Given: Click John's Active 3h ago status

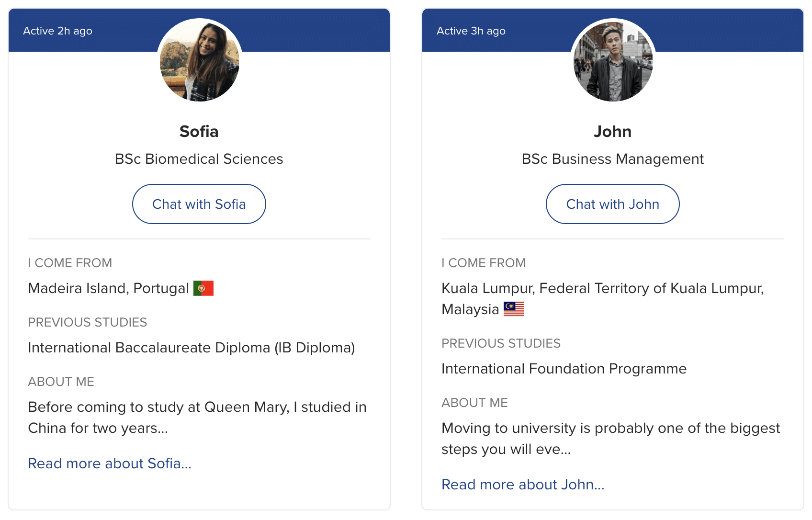Looking at the screenshot, I should 471,31.
